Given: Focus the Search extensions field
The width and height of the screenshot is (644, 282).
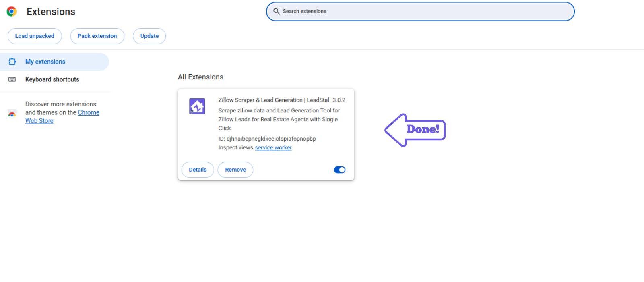Looking at the screenshot, I should [x=420, y=11].
